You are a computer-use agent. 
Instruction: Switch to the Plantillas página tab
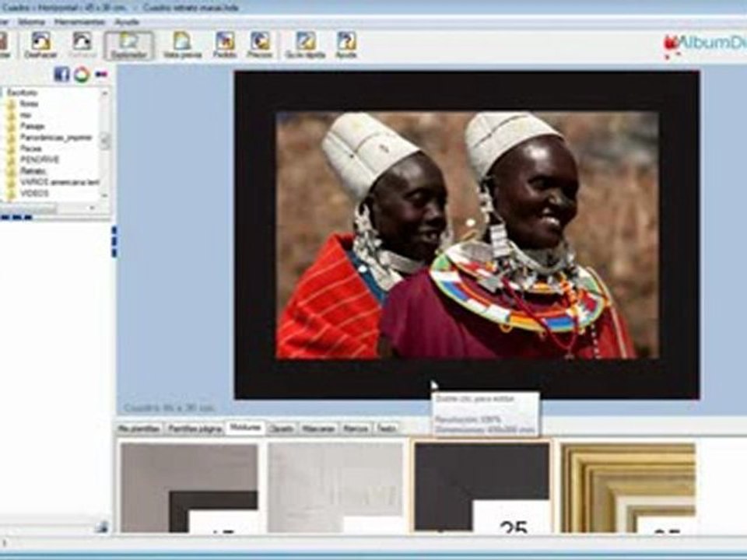(x=195, y=429)
